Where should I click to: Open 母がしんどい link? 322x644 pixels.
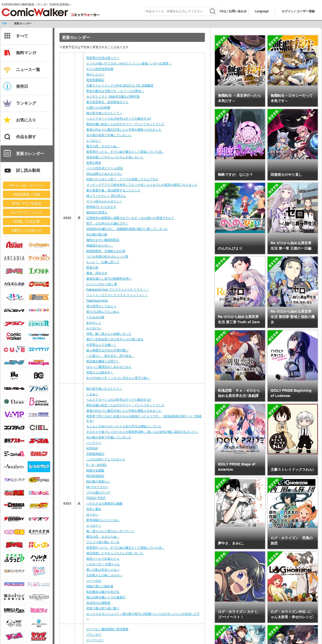tap(95, 74)
